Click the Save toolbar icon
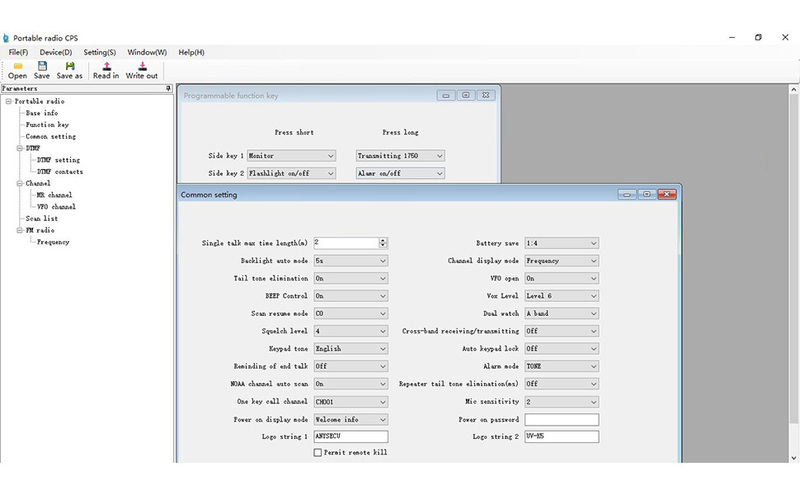 [x=42, y=66]
